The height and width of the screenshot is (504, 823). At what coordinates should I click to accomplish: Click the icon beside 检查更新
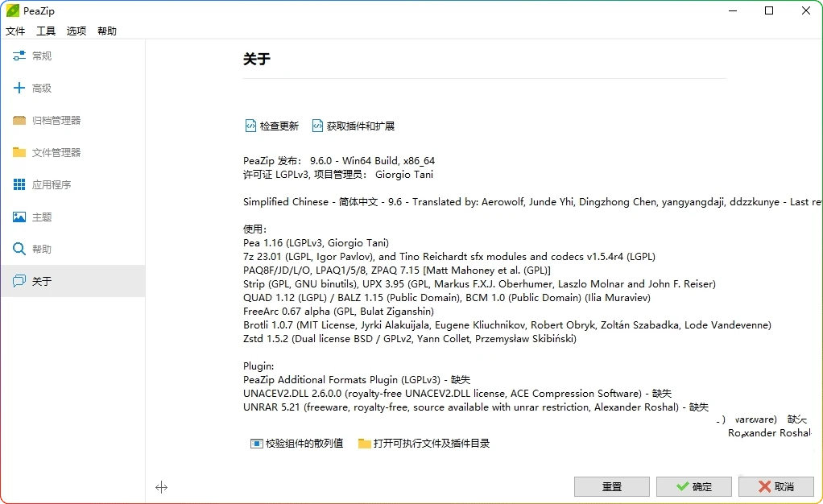pos(250,126)
